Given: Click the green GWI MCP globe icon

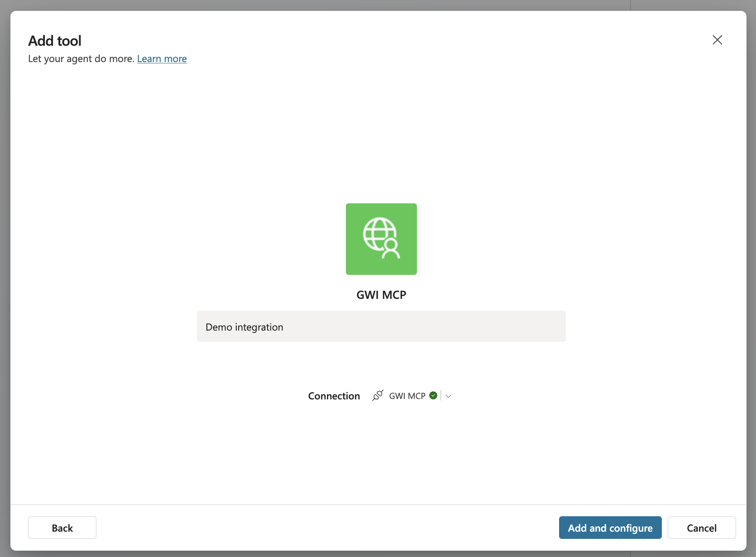Looking at the screenshot, I should tap(381, 239).
